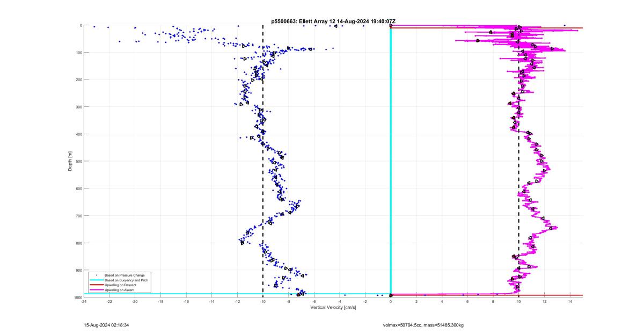Viewport: 644px width, 334px height.
Task: Click x-axis tick label -8
Action: (288, 301)
